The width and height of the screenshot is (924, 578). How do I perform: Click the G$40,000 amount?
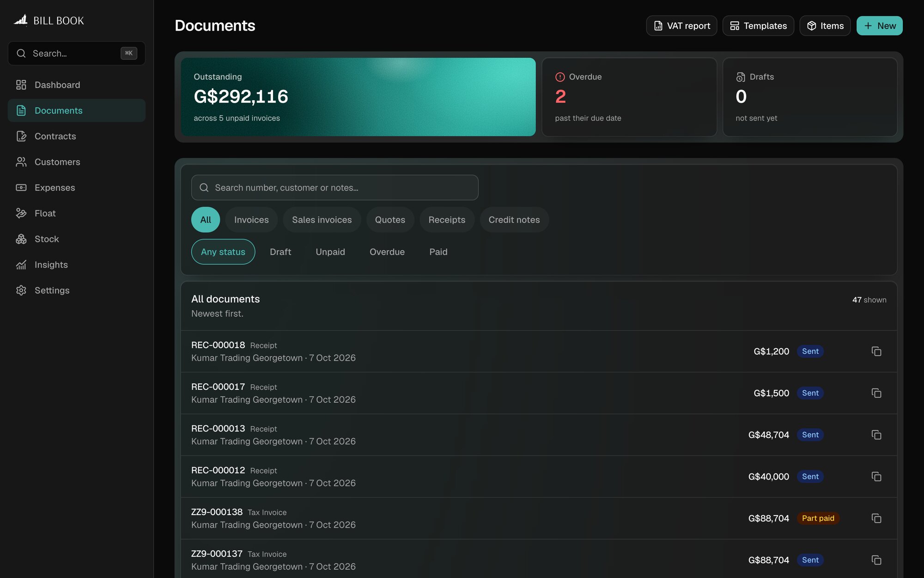pos(769,476)
